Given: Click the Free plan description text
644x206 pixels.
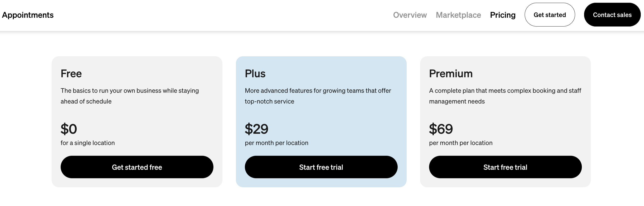Looking at the screenshot, I should click(x=130, y=96).
